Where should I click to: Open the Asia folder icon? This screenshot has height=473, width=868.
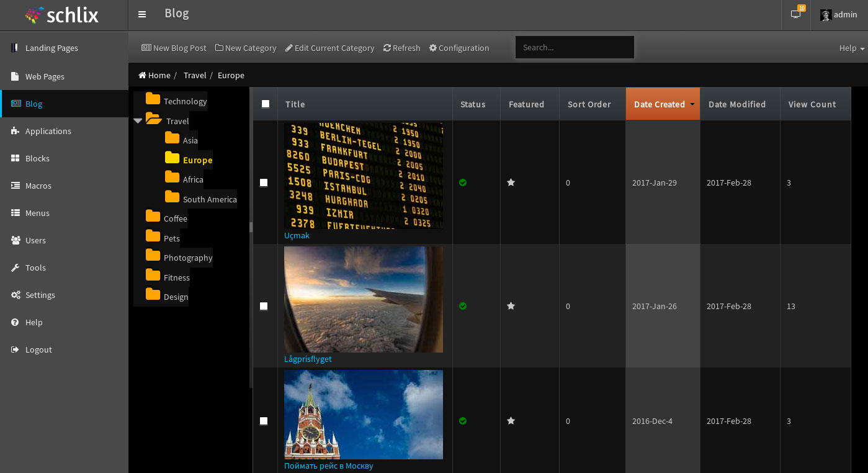[172, 139]
